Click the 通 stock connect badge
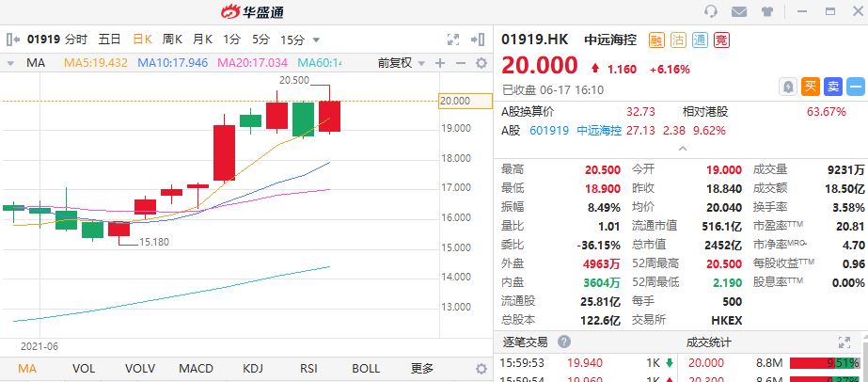 coord(700,40)
